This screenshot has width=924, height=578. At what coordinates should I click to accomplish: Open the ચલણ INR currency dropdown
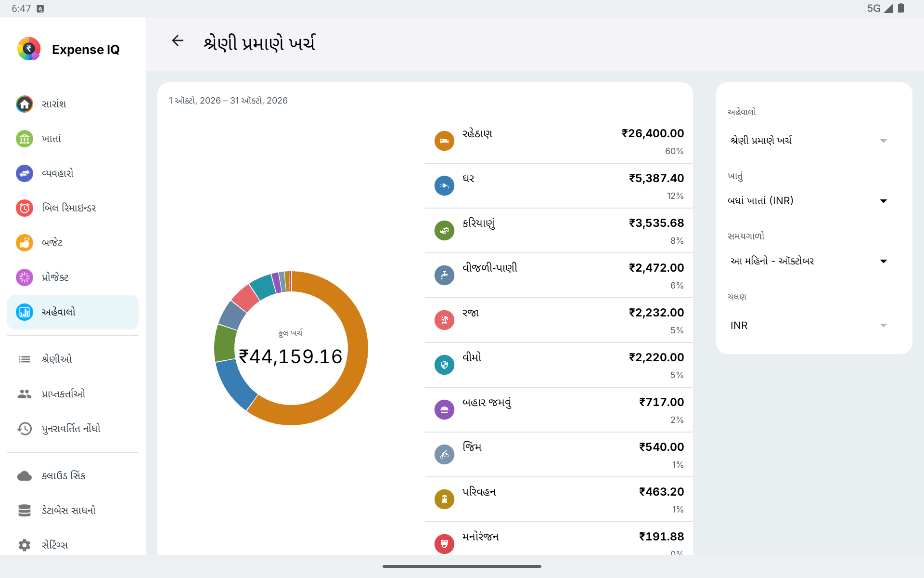pos(808,326)
